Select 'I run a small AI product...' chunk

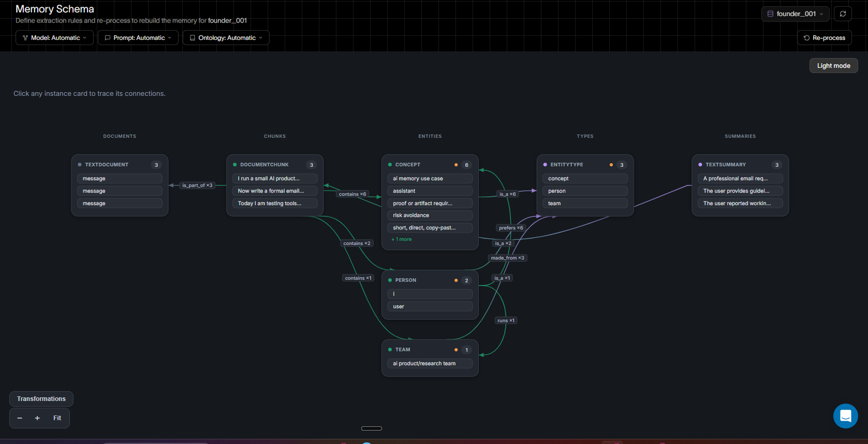click(275, 179)
